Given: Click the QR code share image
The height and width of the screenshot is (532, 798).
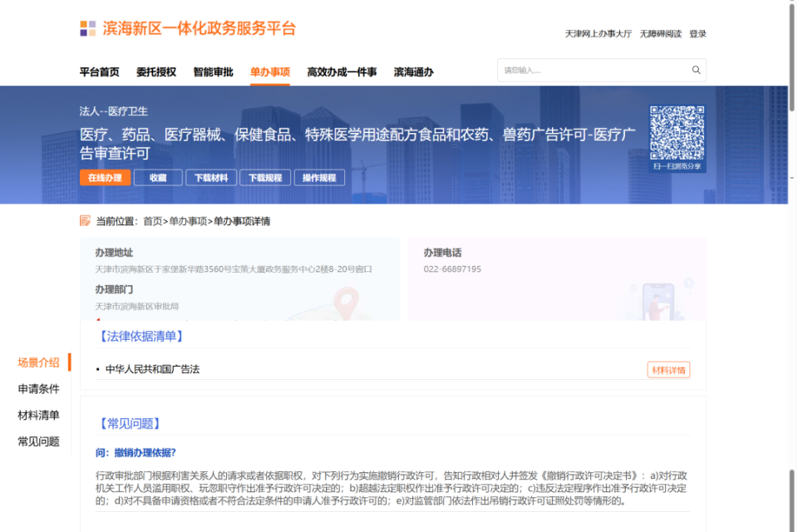Looking at the screenshot, I should click(x=677, y=133).
